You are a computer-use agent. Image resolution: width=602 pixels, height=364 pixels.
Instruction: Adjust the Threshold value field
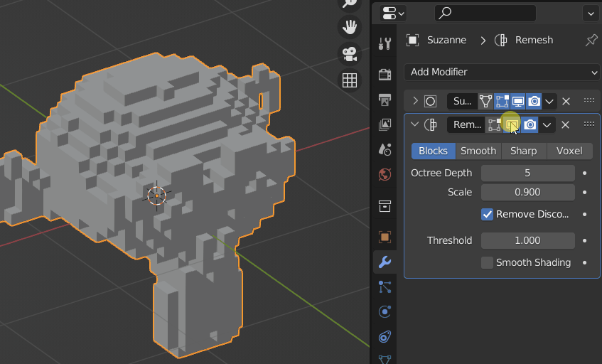(528, 241)
